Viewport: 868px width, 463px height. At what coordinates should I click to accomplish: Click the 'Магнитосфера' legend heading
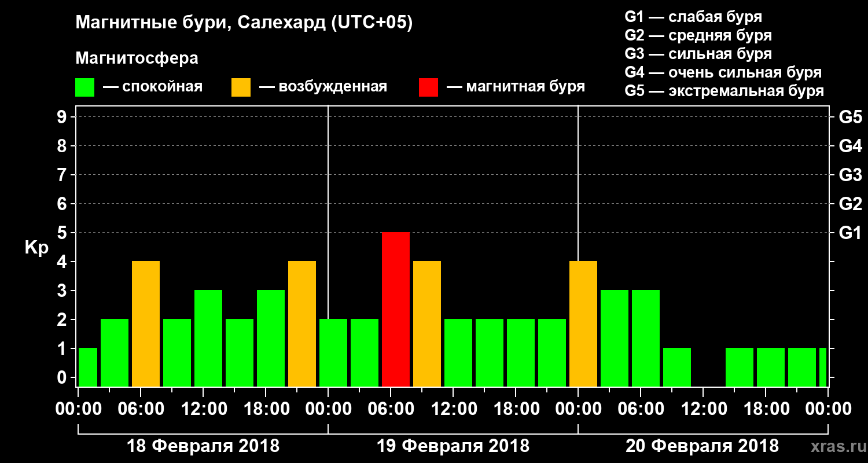coord(137,58)
